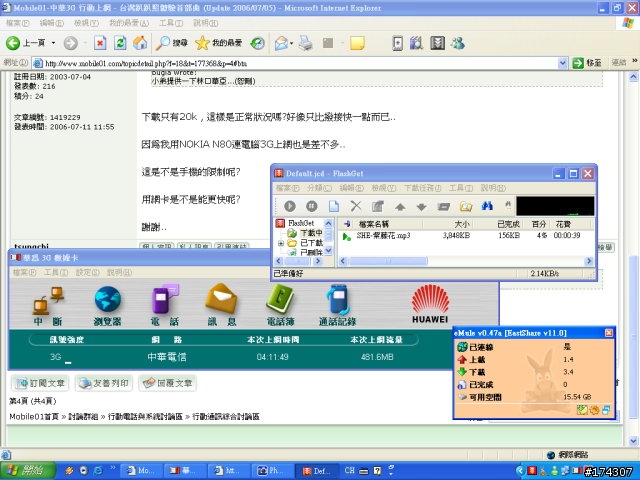
Task: Open IE Favorites star button
Action: pyautogui.click(x=202, y=43)
